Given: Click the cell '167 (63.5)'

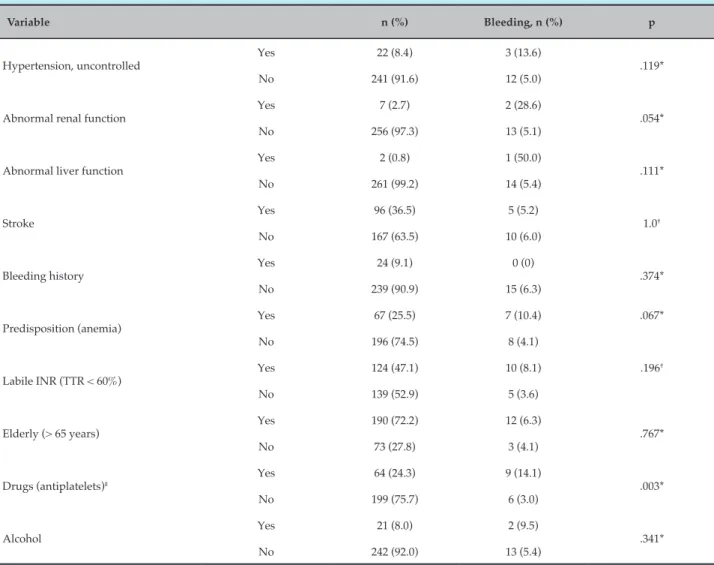Looking at the screenshot, I should click(x=394, y=237).
